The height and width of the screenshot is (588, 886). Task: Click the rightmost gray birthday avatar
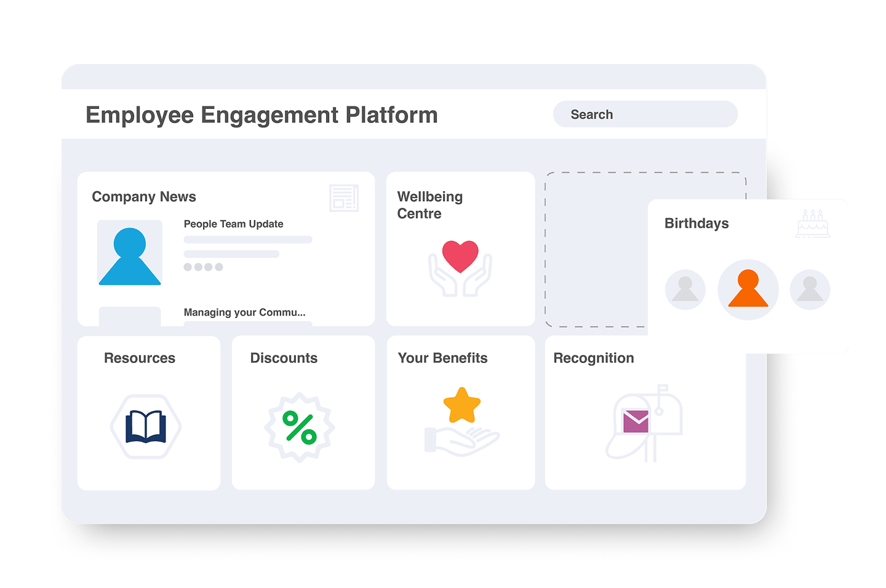[x=810, y=289]
